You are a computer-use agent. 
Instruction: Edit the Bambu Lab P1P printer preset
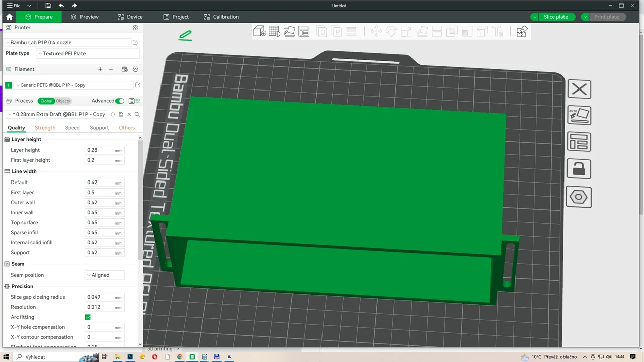pos(135,43)
